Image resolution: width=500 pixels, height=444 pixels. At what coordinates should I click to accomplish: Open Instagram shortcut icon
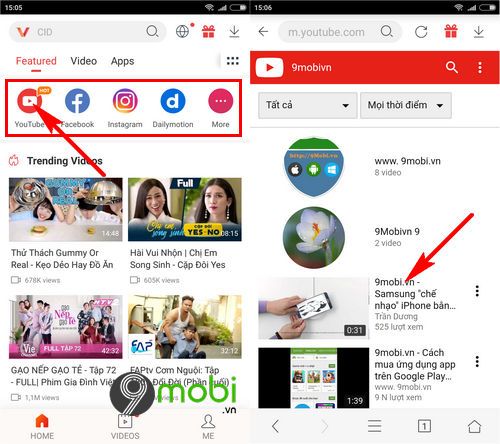125,101
